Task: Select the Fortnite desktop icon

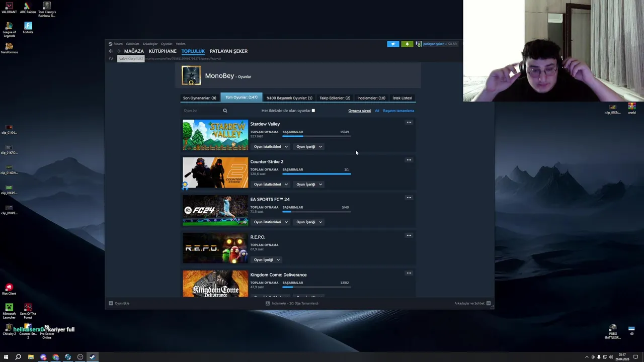Action: tap(28, 28)
